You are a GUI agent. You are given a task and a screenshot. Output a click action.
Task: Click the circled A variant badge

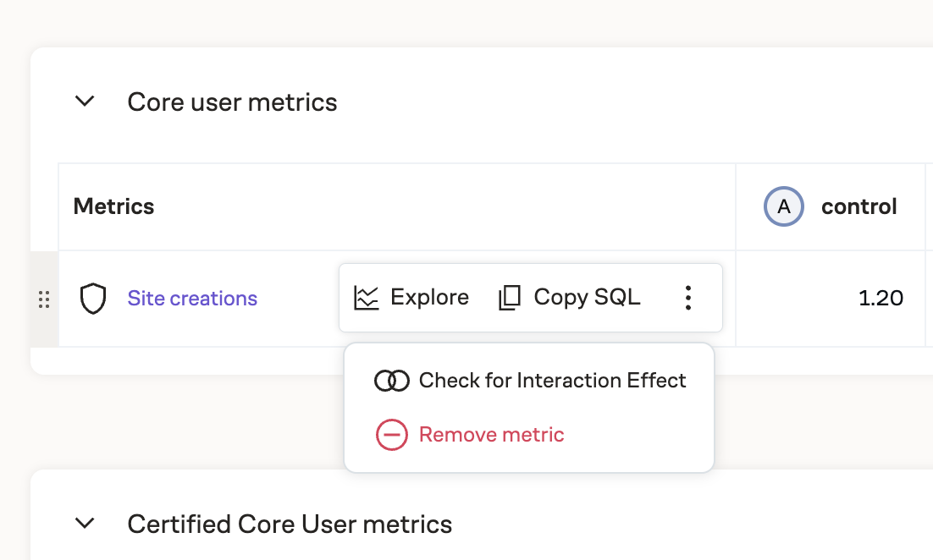tap(783, 207)
